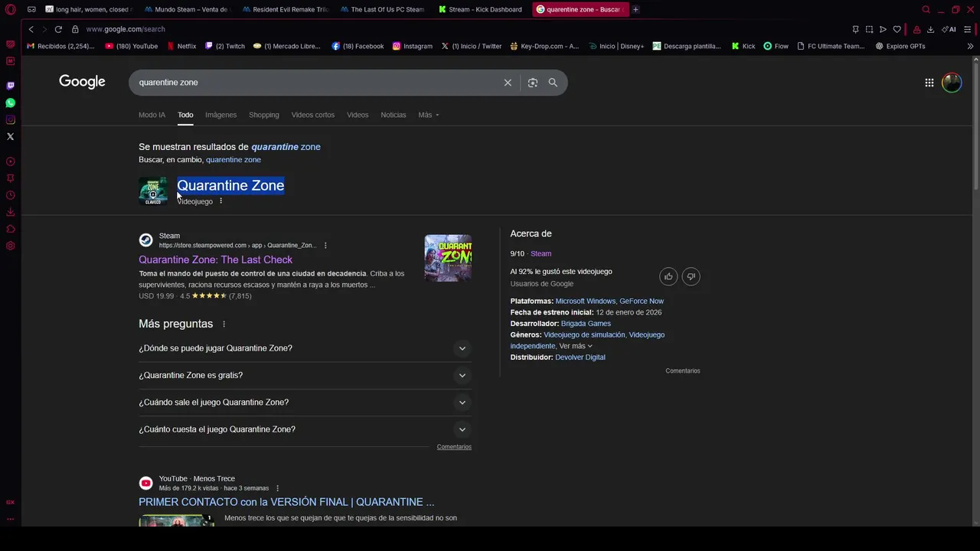Open Devolver Digital distributor link

(x=580, y=357)
